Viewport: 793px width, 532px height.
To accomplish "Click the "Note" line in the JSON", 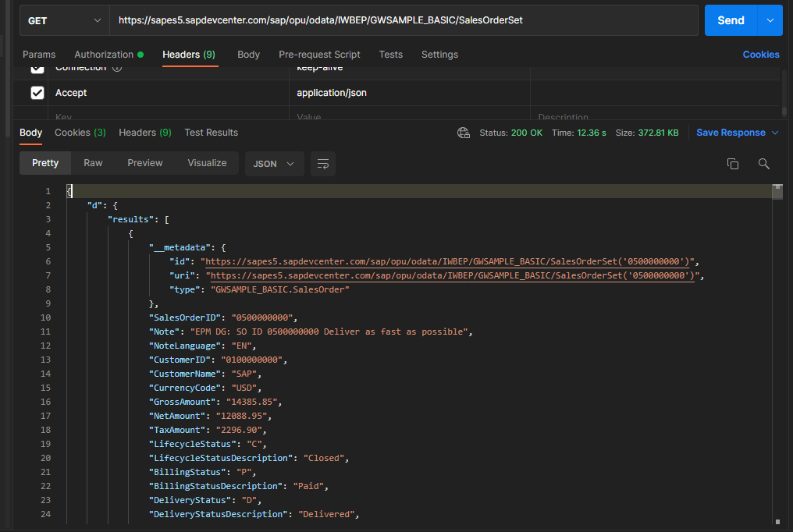I will (311, 332).
